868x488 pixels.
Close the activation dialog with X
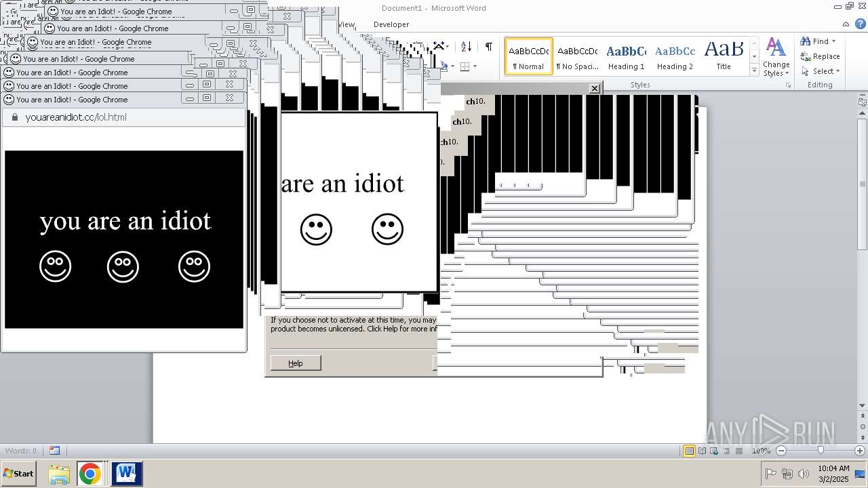(x=595, y=88)
